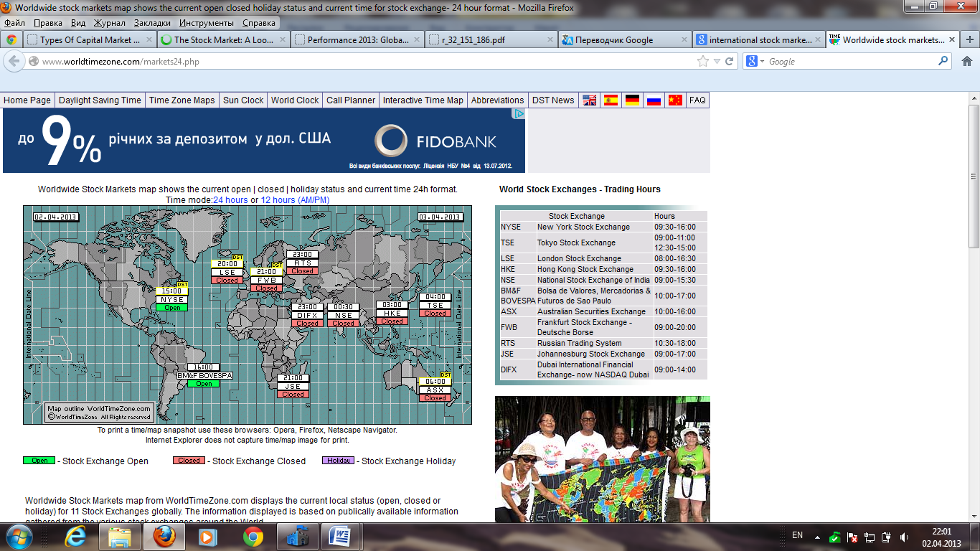Switch to Переводчик Google tab
The width and height of the screenshot is (980, 551).
pyautogui.click(x=624, y=40)
